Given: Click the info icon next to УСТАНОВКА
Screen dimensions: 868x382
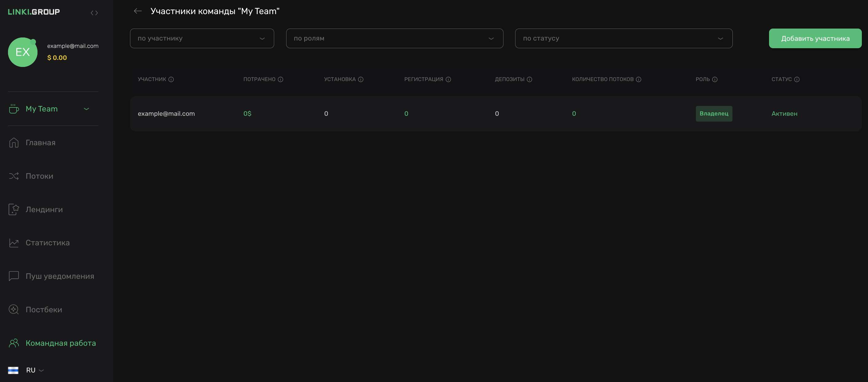Looking at the screenshot, I should tap(361, 80).
